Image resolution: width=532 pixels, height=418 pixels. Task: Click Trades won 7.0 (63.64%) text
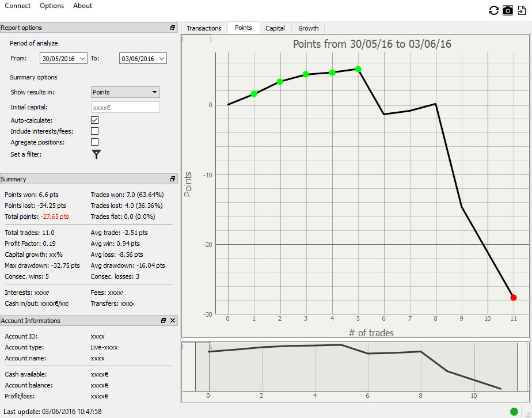(x=127, y=195)
